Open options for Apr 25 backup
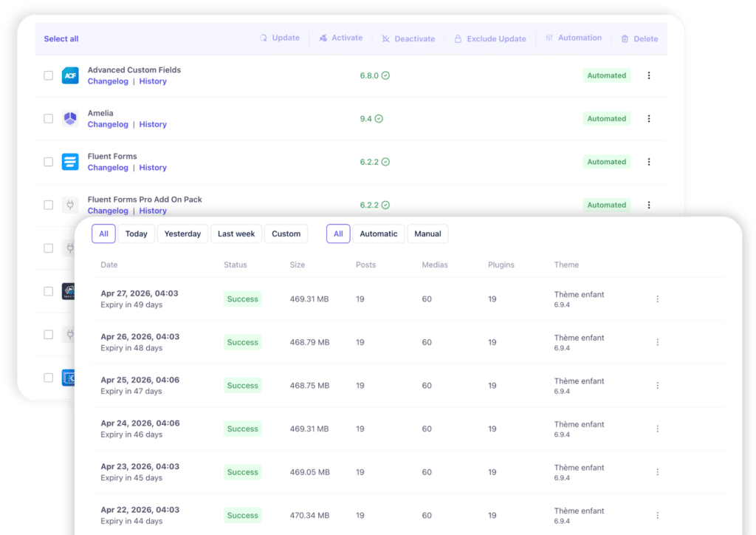 point(658,386)
